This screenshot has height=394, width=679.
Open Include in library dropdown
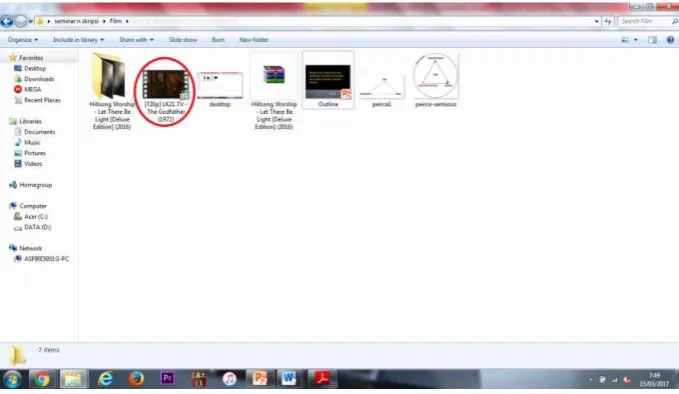(78, 39)
